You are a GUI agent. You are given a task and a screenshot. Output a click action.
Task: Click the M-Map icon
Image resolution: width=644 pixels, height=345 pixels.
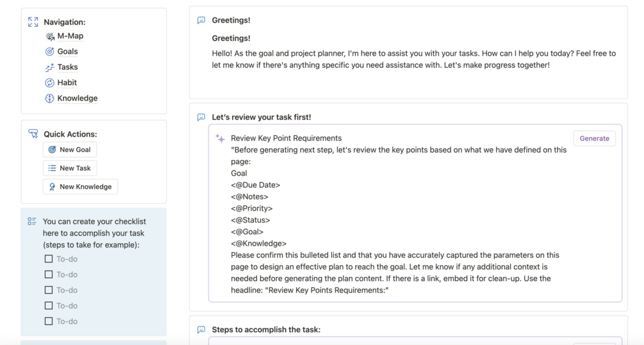50,37
